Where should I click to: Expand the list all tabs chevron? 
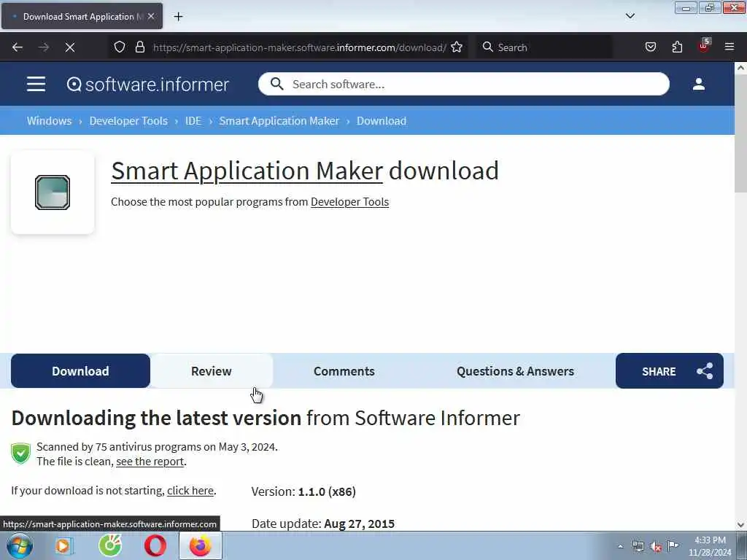(x=630, y=16)
